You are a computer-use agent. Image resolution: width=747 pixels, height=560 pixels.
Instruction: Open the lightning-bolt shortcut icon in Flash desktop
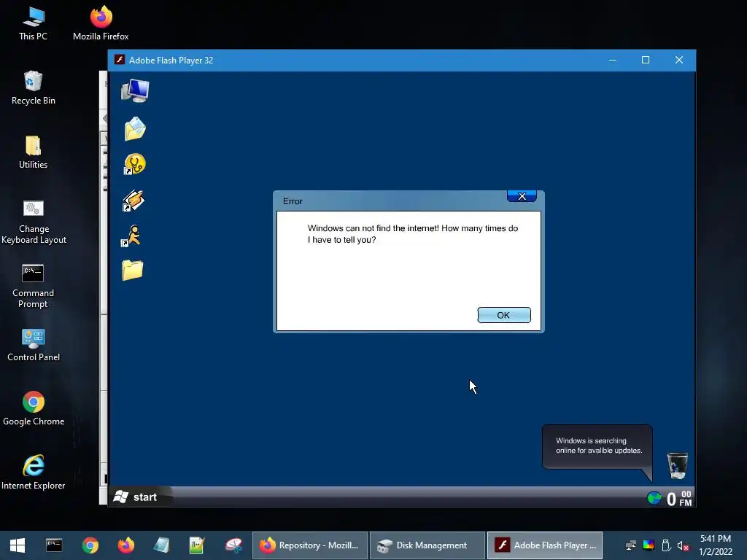point(134,201)
